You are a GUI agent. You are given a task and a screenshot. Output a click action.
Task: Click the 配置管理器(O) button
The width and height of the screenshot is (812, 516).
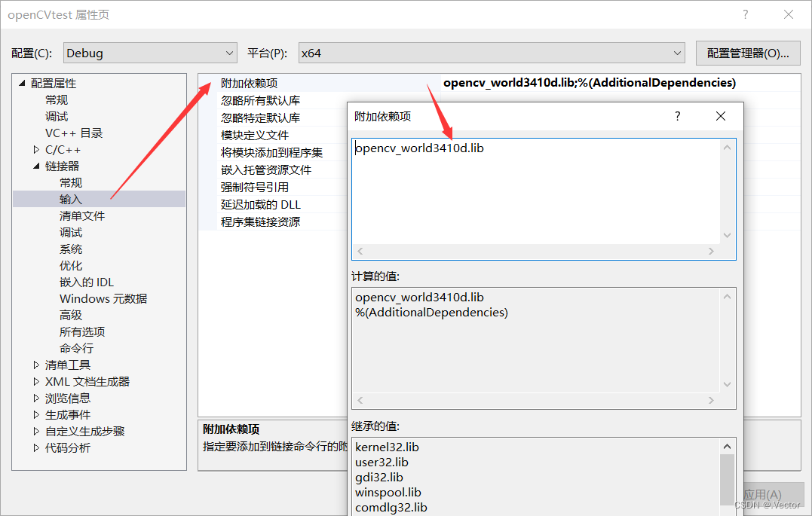tap(747, 53)
